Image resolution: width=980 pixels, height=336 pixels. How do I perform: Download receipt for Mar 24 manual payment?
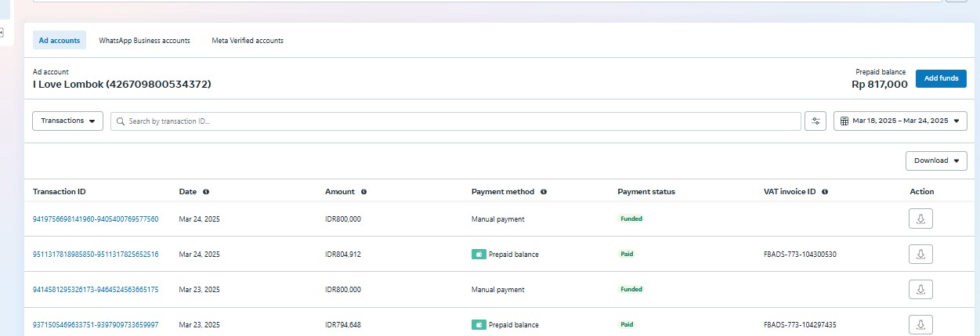(920, 219)
